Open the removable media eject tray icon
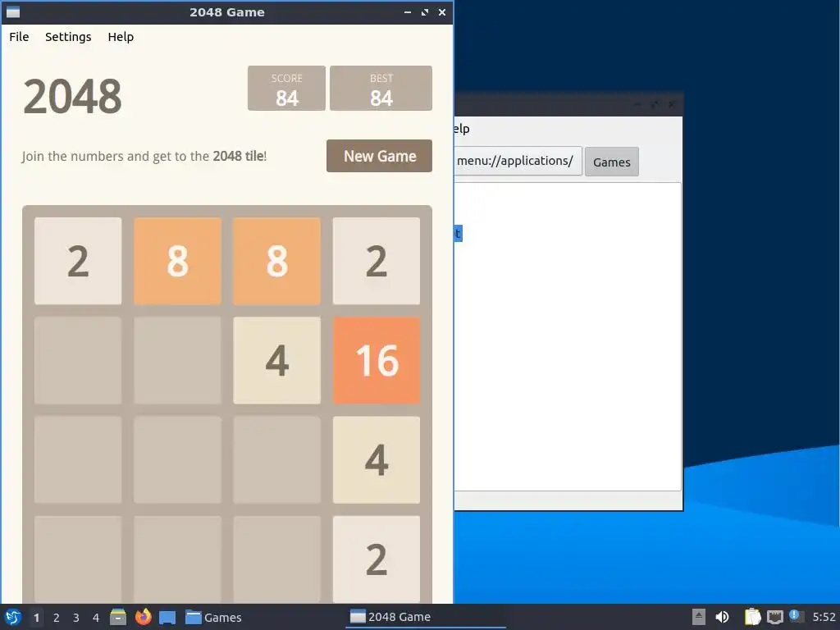Viewport: 840px width, 630px height. (x=699, y=617)
